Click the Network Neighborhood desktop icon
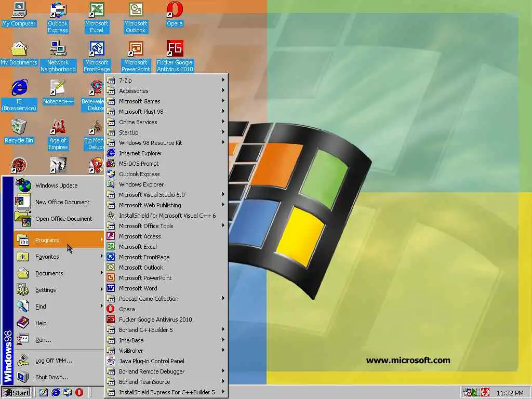Screen dimensions: 532x399 click(x=58, y=57)
